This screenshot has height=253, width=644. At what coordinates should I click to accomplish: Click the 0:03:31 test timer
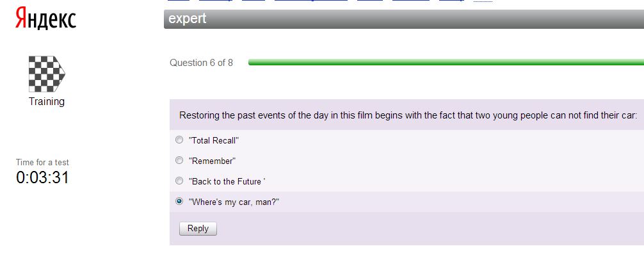(43, 177)
